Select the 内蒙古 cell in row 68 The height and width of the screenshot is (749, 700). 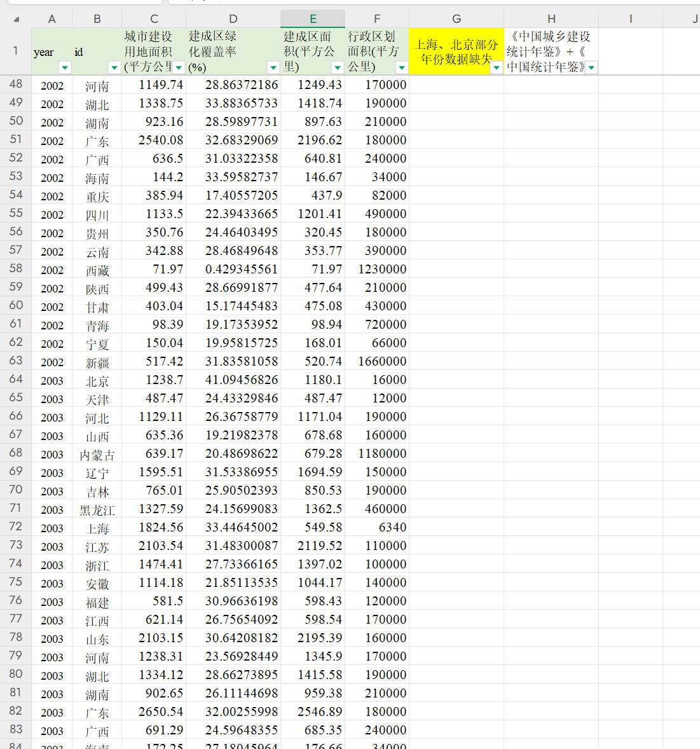pyautogui.click(x=97, y=455)
